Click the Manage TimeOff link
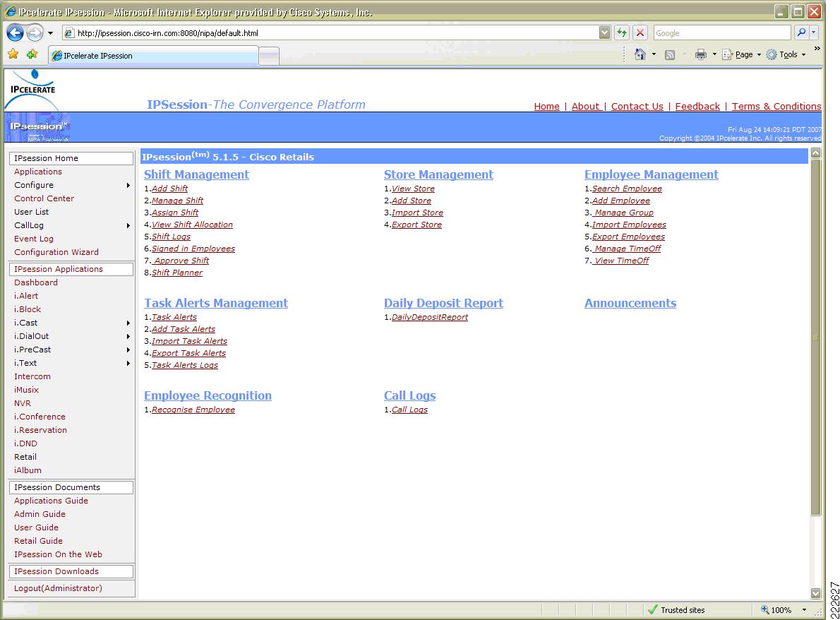840x620 pixels. (x=626, y=249)
